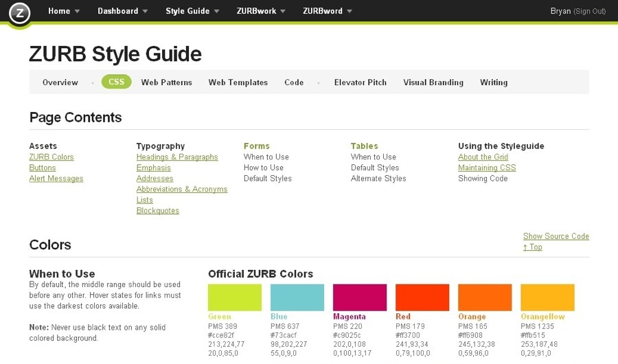Open the ZURBwork menu item
Image resolution: width=618 pixels, height=364 pixels.
pyautogui.click(x=256, y=11)
